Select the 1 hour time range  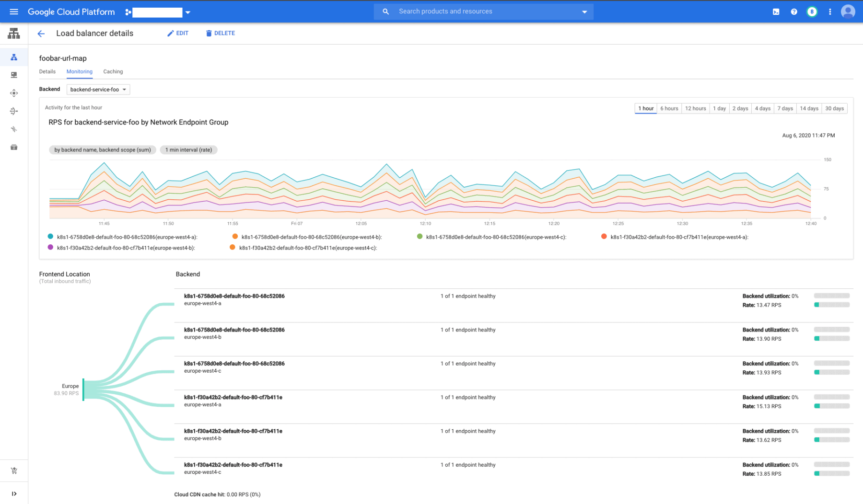(645, 108)
